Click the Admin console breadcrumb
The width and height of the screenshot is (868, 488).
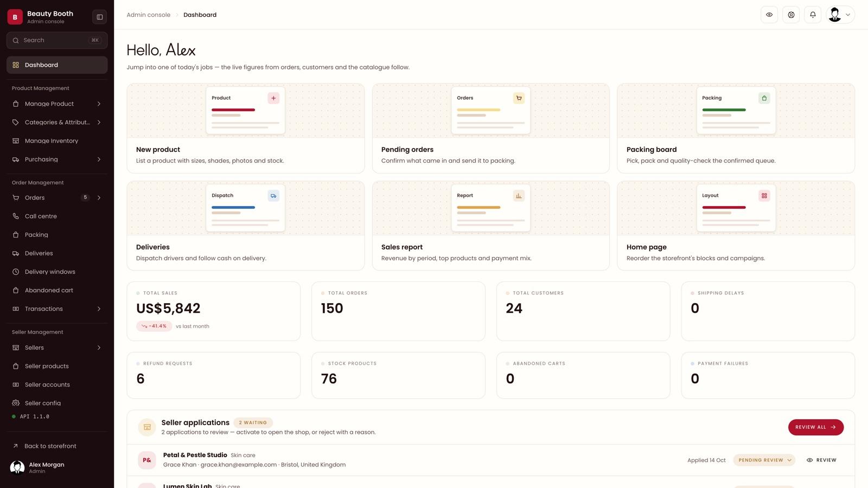tap(148, 15)
